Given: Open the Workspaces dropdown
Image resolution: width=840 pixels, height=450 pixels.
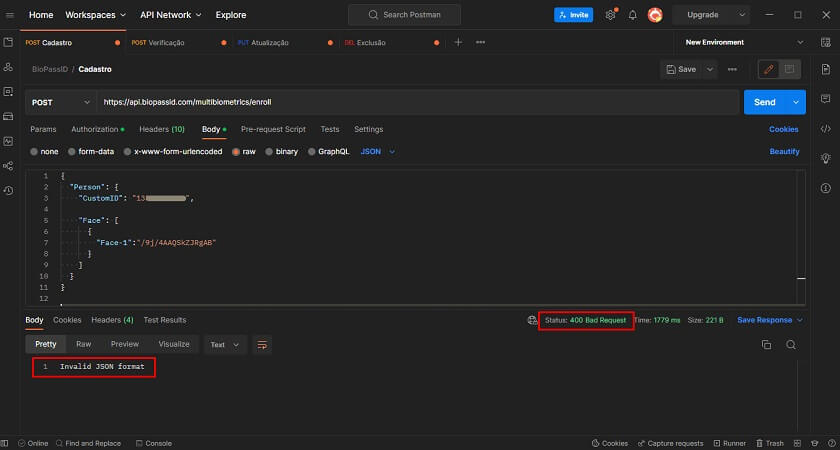Looking at the screenshot, I should pos(95,15).
